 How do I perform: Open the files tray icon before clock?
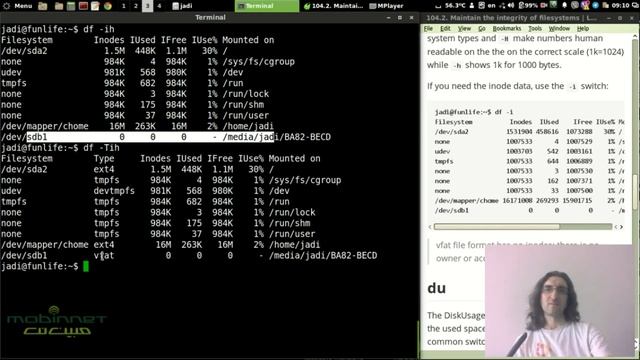(x=606, y=6)
